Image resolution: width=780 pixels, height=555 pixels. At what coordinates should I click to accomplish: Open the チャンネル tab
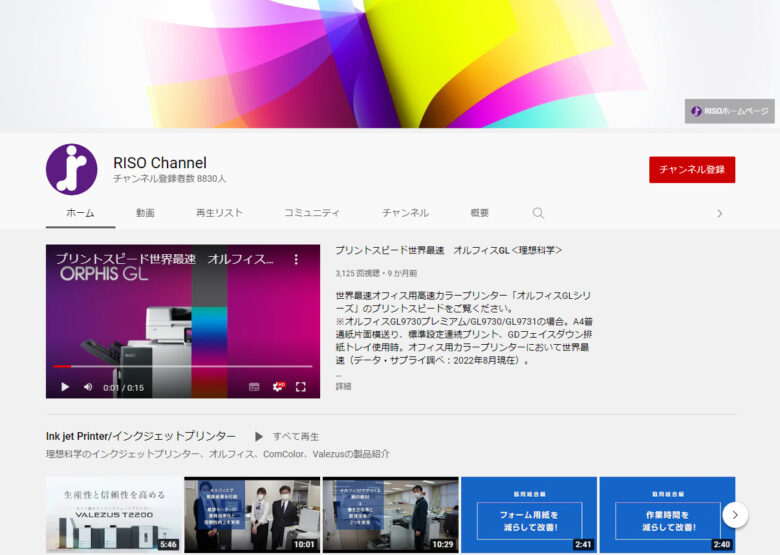(405, 213)
